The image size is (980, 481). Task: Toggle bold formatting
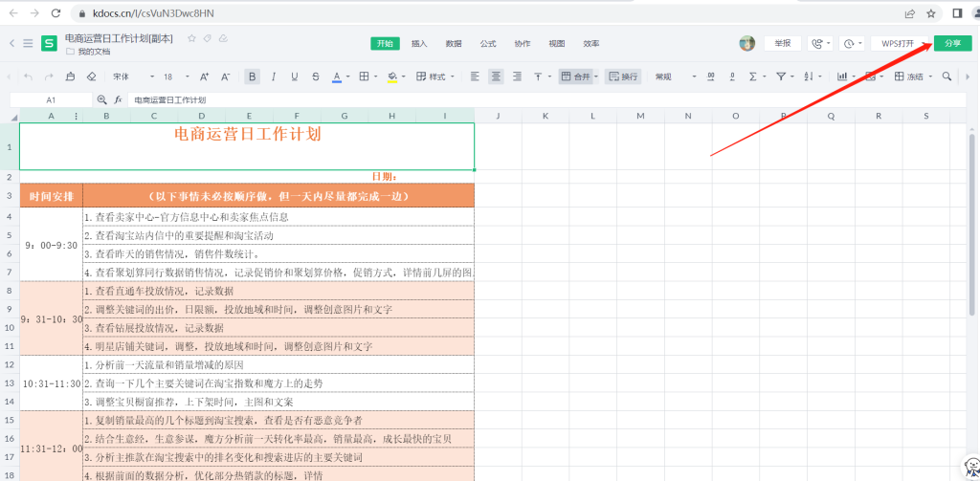coord(252,77)
